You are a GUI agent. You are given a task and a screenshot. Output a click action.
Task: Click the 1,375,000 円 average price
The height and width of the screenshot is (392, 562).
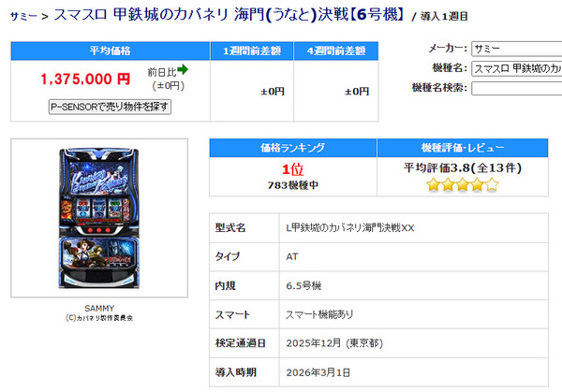(85, 79)
